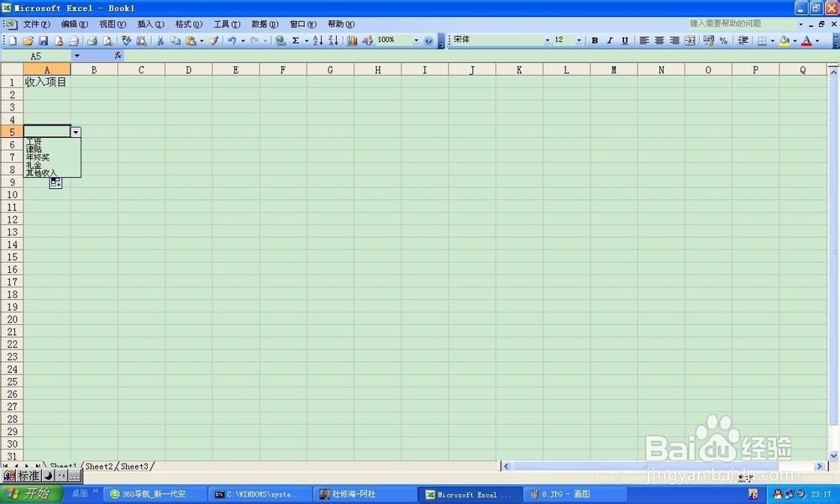Click the 开始 Start button
This screenshot has width=840, height=504.
tap(31, 494)
